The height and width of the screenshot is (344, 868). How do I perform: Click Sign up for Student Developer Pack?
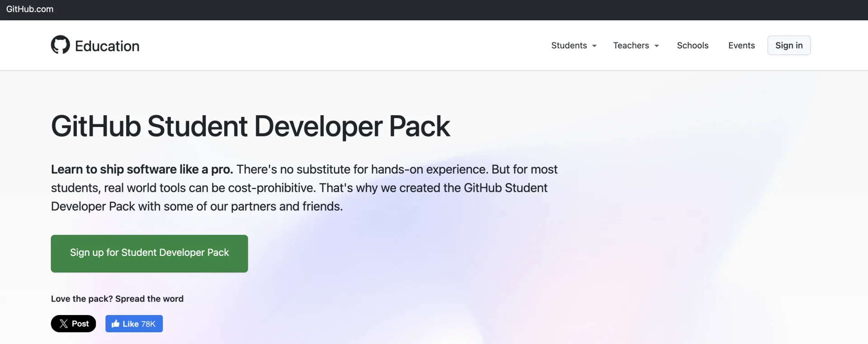(149, 254)
